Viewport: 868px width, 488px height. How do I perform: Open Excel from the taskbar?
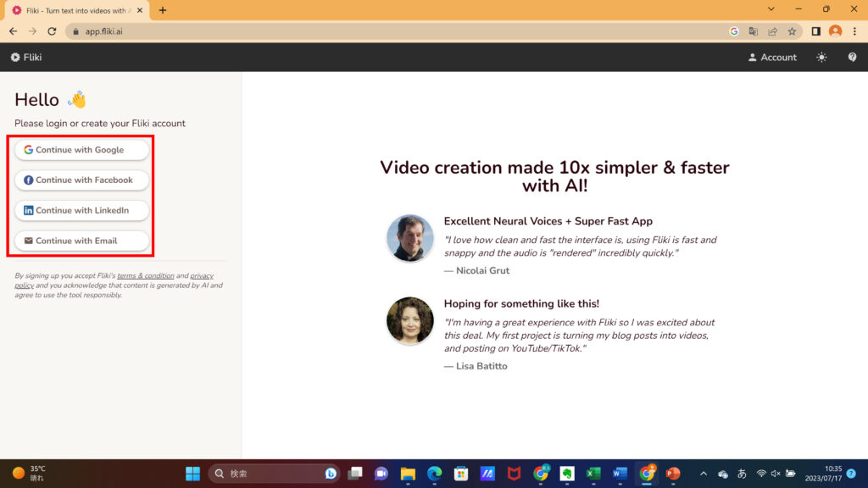point(593,474)
